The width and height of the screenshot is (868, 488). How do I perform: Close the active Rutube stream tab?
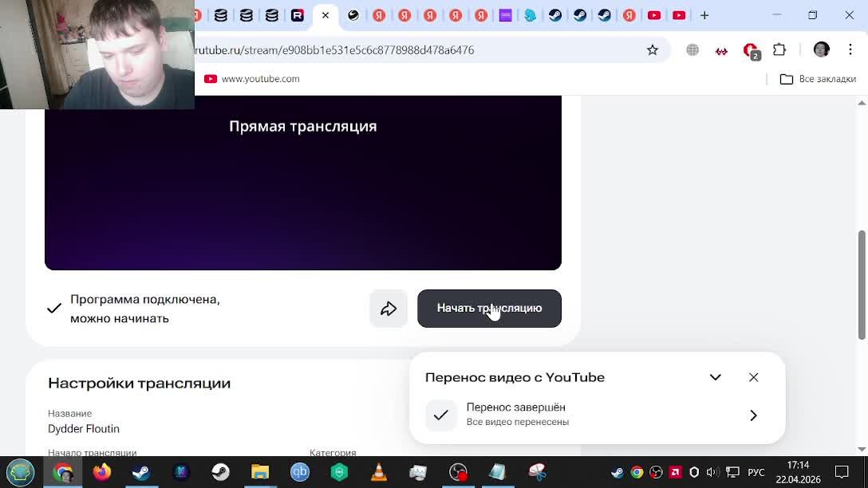click(325, 15)
